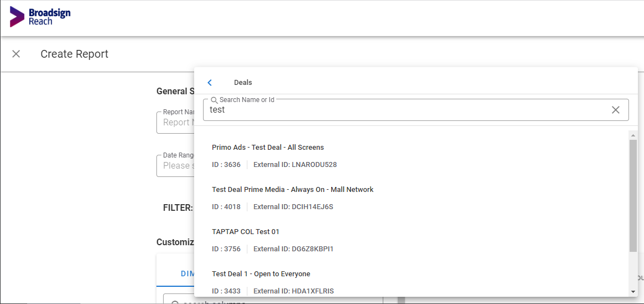Select Test Deal Prime Media - Always On deal
Screen dimensions: 644x304
(x=292, y=189)
